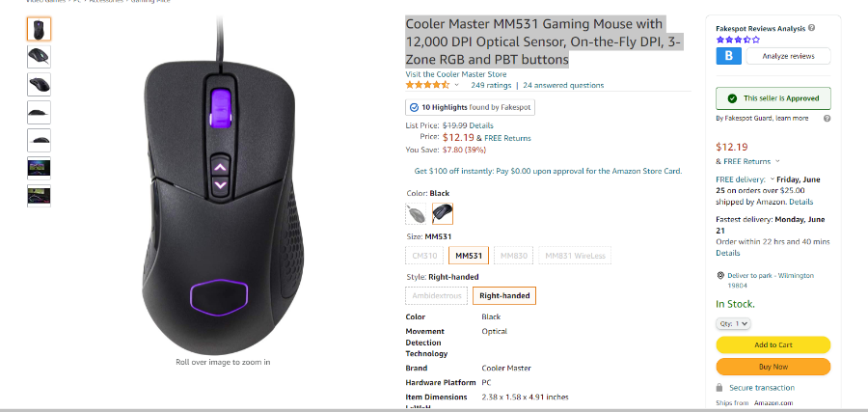Viewport: 868px width, 412px height.
Task: Open the Qty quantity dropdown
Action: 734,323
